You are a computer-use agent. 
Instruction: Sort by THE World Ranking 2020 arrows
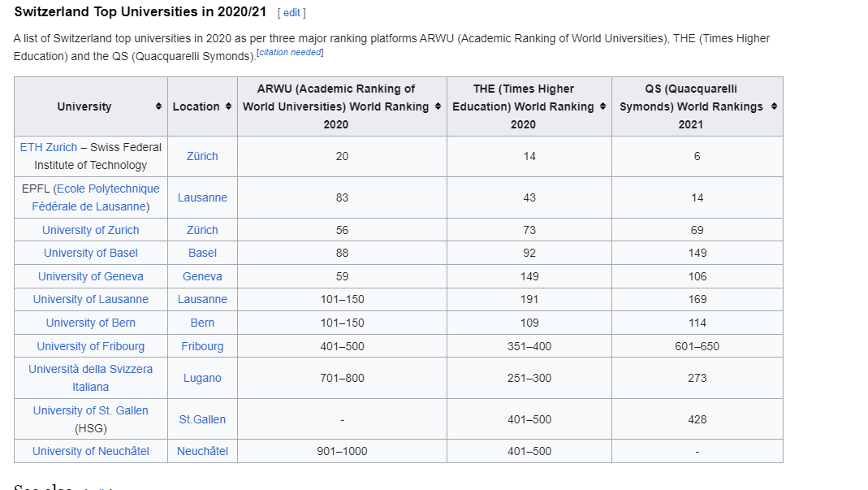point(602,106)
